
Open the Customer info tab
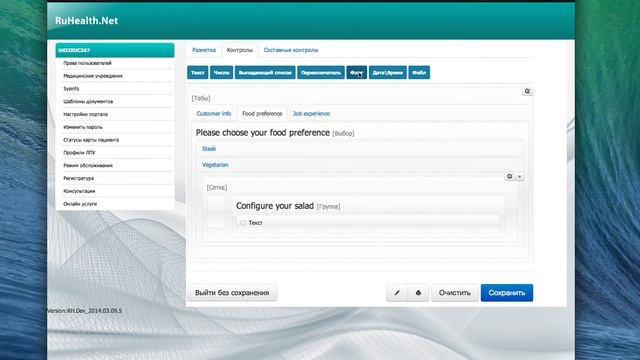click(213, 113)
